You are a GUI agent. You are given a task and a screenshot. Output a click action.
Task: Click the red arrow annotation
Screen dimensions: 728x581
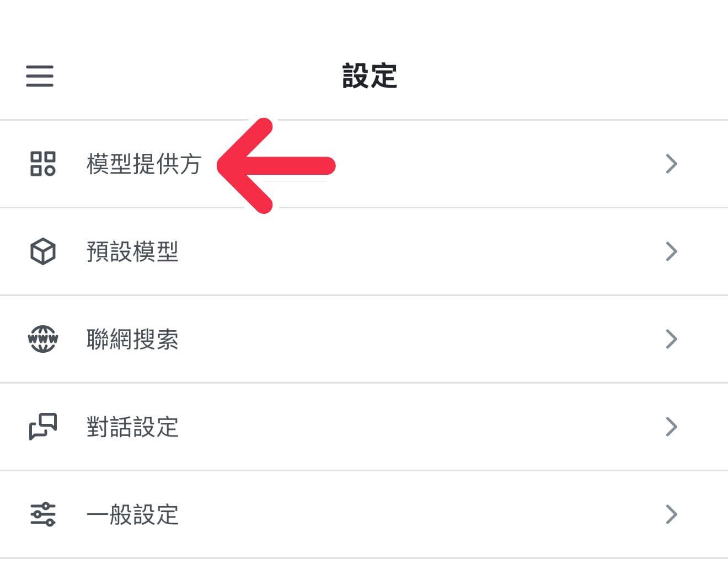coord(276,165)
